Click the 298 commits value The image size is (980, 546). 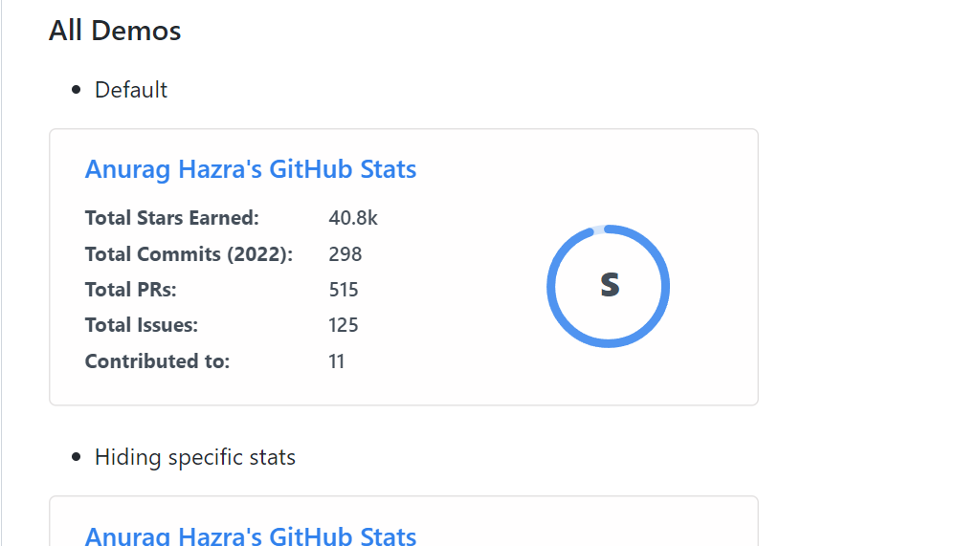pos(345,253)
